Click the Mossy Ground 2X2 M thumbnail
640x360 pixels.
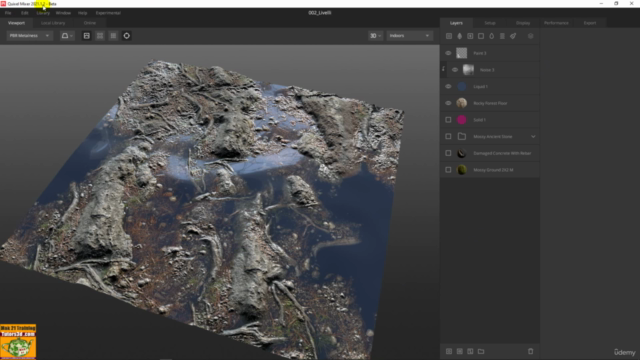462,170
